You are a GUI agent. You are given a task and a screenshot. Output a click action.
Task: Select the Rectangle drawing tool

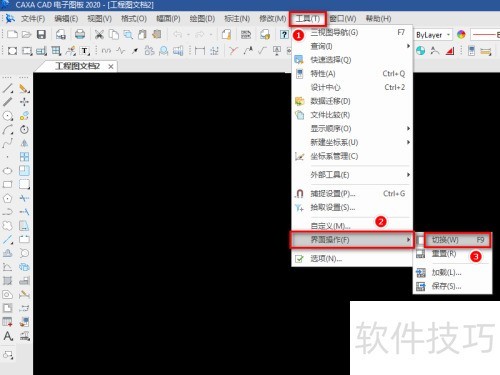8,184
